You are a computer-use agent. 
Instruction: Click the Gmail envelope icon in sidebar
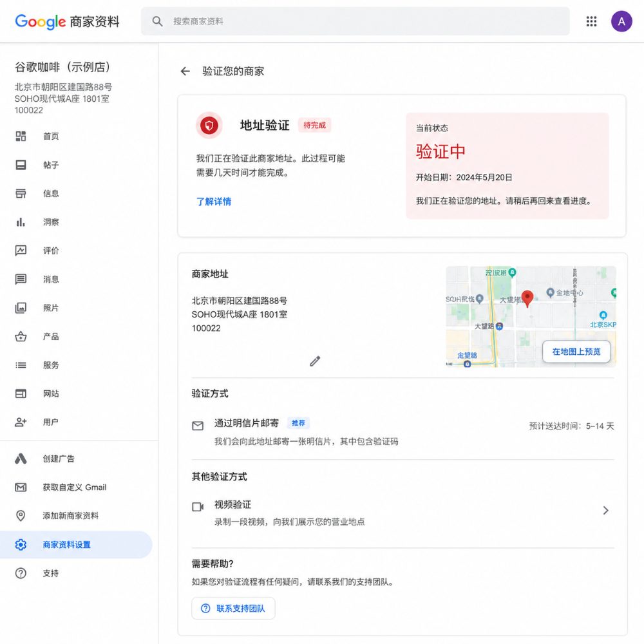click(21, 487)
